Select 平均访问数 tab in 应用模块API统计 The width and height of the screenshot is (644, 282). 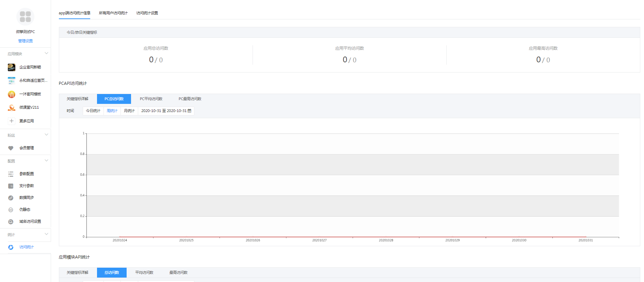tap(144, 272)
